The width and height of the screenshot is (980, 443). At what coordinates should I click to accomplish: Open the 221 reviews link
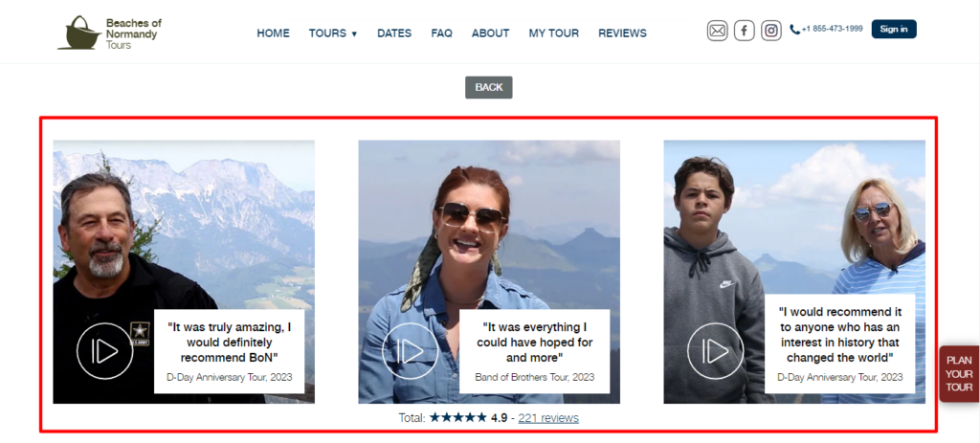point(548,418)
